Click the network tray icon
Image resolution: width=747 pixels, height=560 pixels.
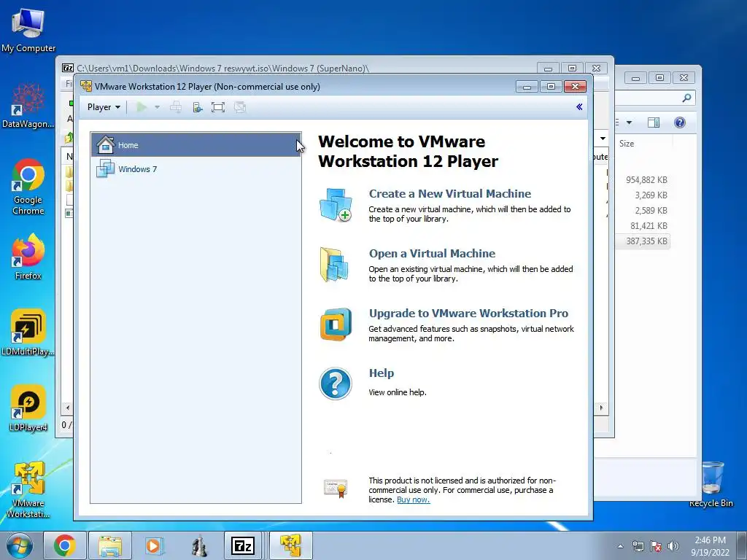tap(638, 546)
